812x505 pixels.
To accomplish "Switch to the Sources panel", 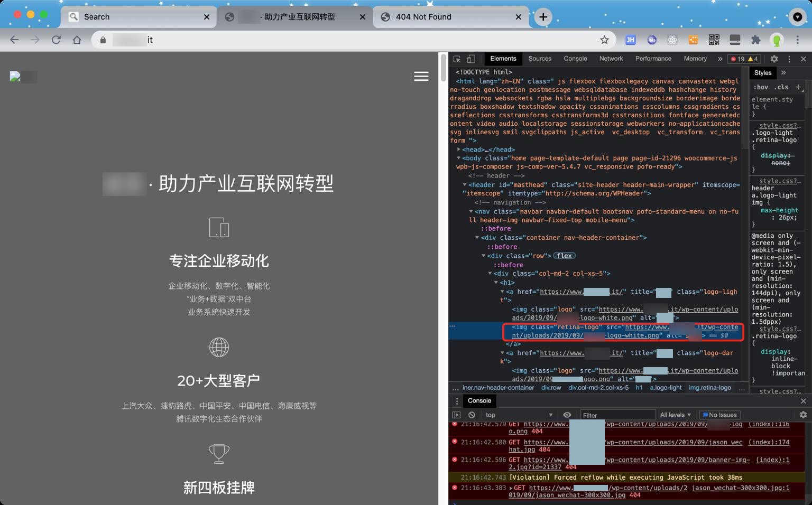I will click(x=540, y=59).
